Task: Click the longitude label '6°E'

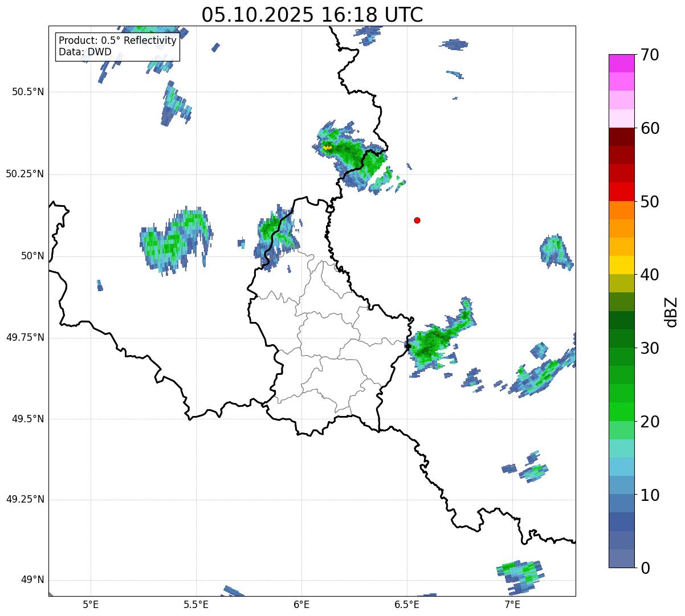Action: (301, 604)
